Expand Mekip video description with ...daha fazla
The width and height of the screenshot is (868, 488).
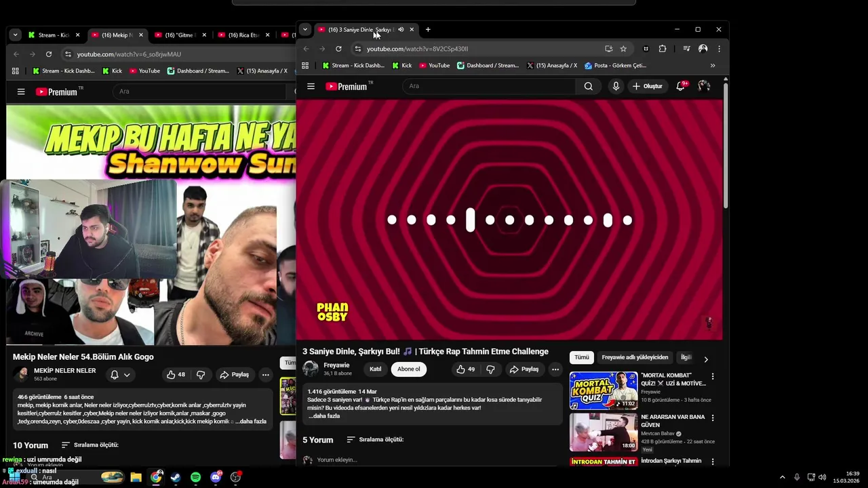click(251, 422)
